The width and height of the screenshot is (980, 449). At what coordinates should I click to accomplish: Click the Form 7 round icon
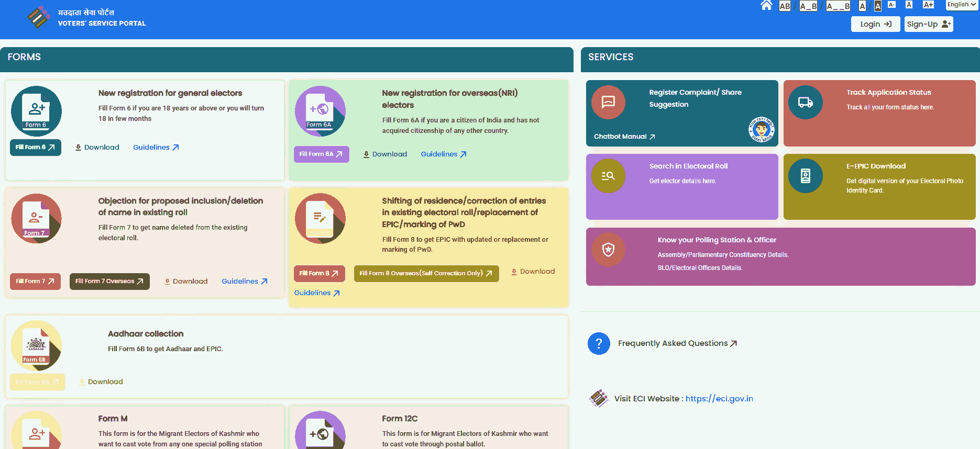36,218
